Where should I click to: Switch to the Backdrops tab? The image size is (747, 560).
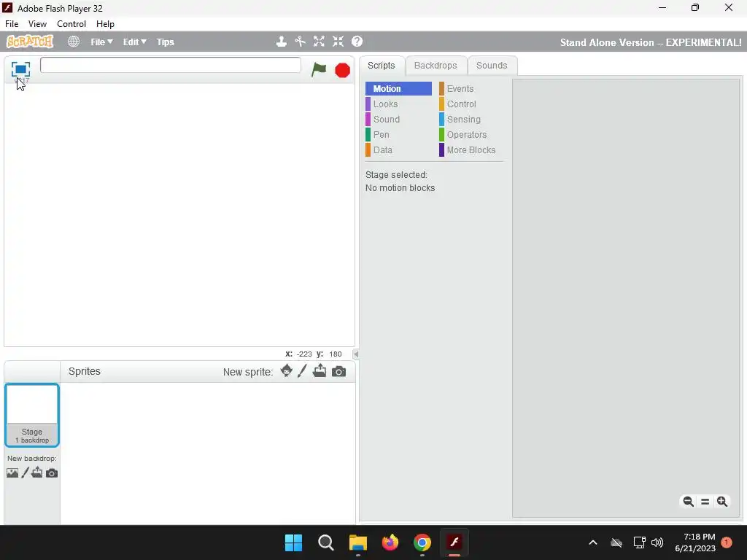436,66
